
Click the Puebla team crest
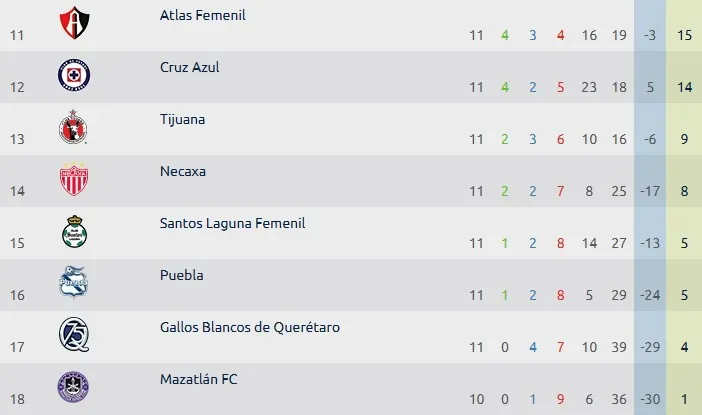pos(74,284)
